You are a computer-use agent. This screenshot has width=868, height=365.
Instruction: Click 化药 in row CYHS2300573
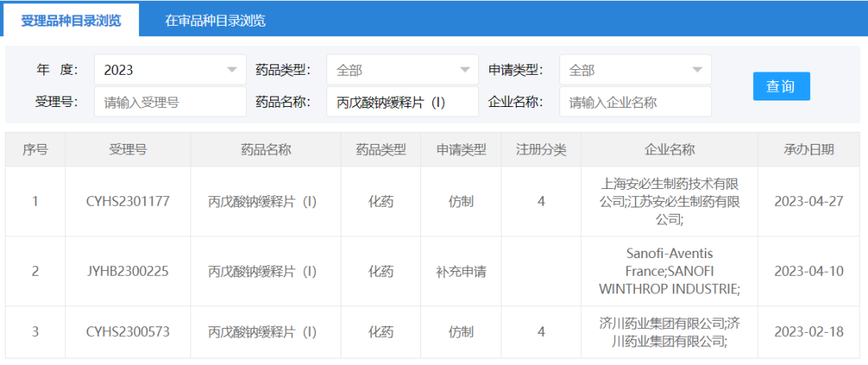[381, 332]
